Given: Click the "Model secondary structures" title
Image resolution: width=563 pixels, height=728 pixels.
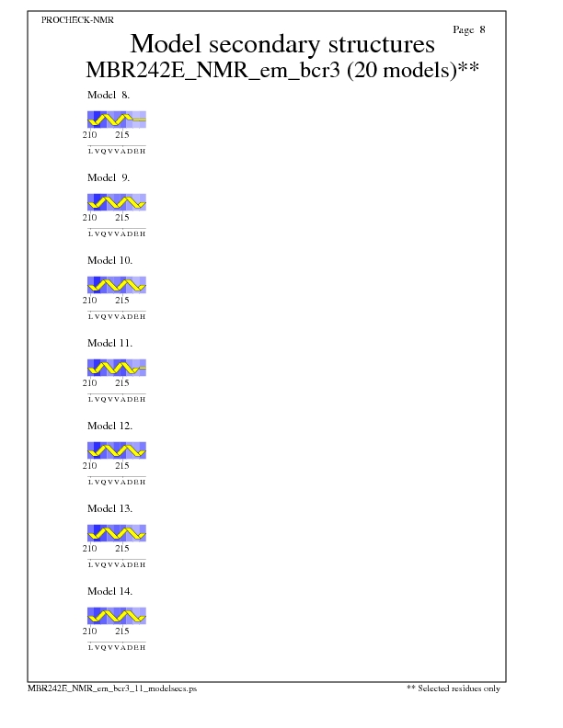Looking at the screenshot, I should point(281,44).
